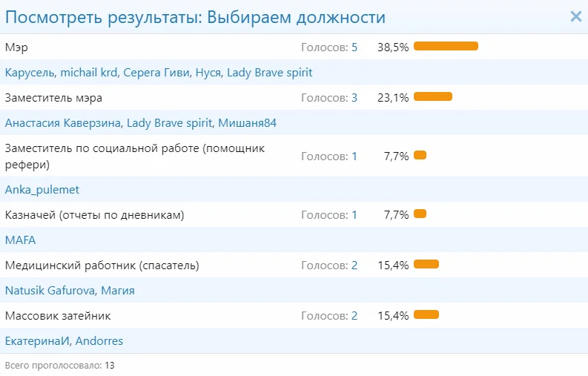Image resolution: width=588 pixels, height=376 pixels.
Task: Open Anka_pulemet's profile link
Action: tap(42, 190)
